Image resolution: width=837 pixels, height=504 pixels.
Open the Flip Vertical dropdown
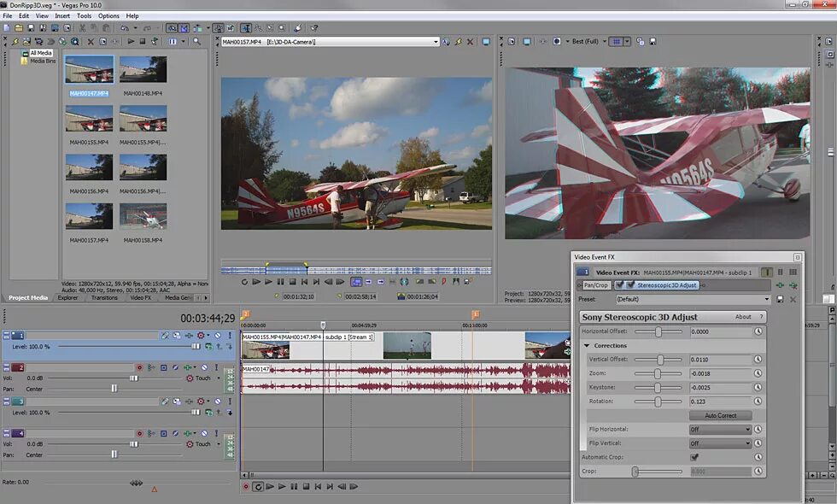[721, 443]
